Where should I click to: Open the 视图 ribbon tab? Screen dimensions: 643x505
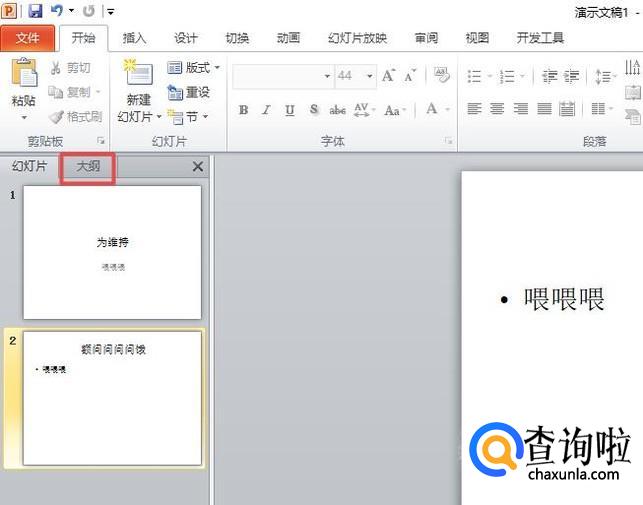tap(477, 38)
